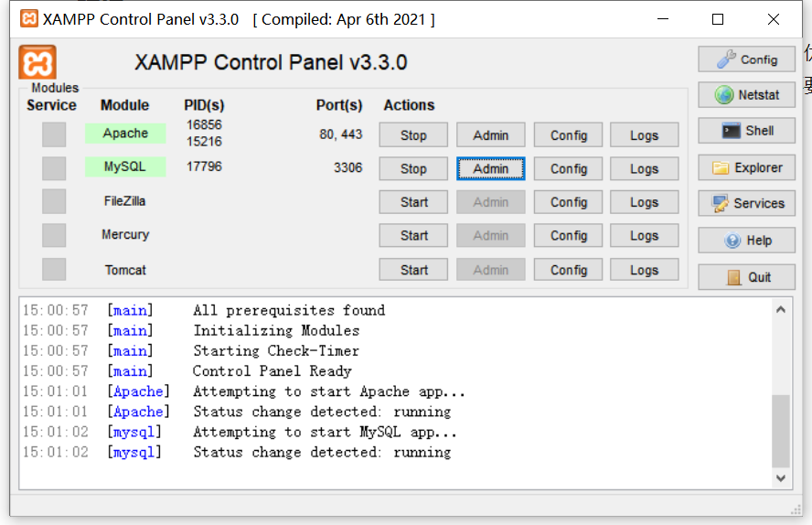Open Mercury Config options

[x=568, y=236]
